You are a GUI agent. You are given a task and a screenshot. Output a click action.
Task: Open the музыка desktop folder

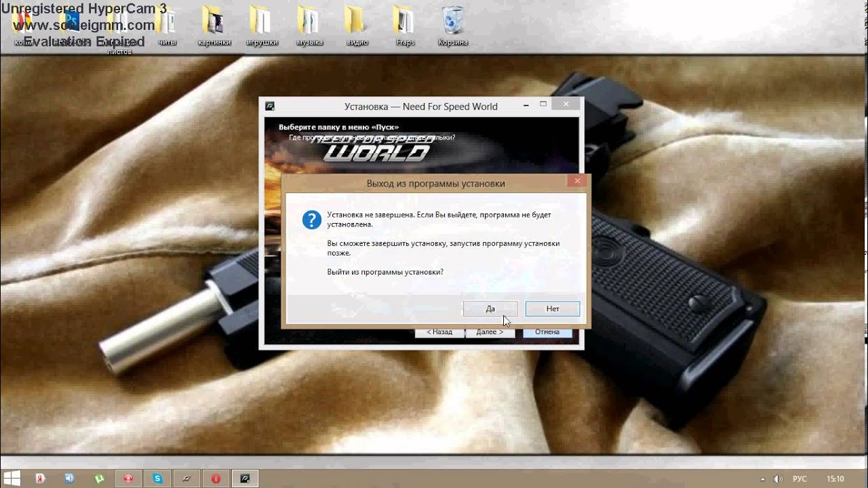click(x=309, y=26)
